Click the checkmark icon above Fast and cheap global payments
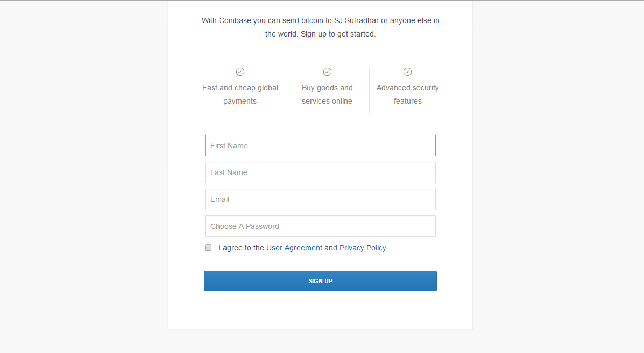This screenshot has height=353, width=644. [240, 72]
